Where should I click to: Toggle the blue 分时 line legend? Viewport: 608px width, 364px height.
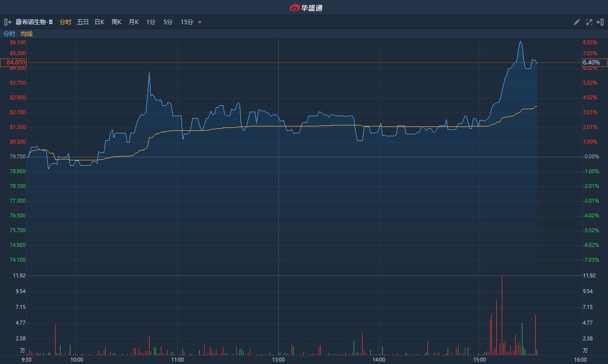[9, 34]
